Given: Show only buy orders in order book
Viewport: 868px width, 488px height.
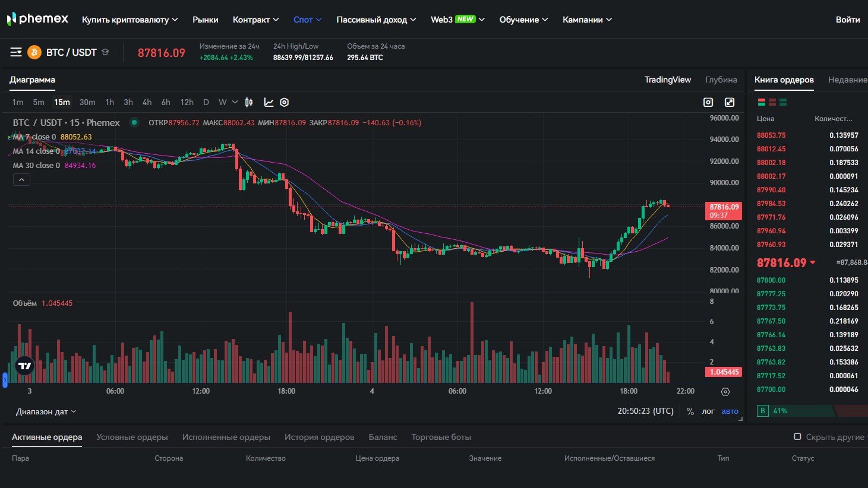Looking at the screenshot, I should tap(783, 103).
